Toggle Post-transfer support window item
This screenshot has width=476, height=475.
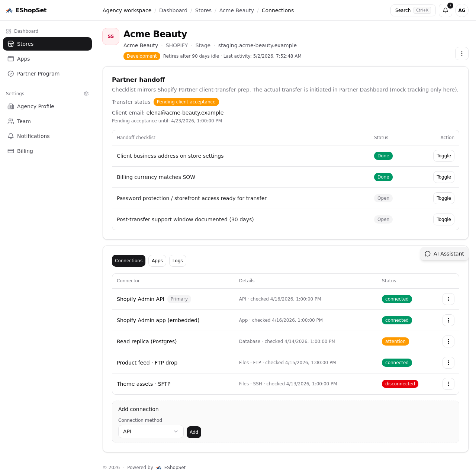[444, 219]
